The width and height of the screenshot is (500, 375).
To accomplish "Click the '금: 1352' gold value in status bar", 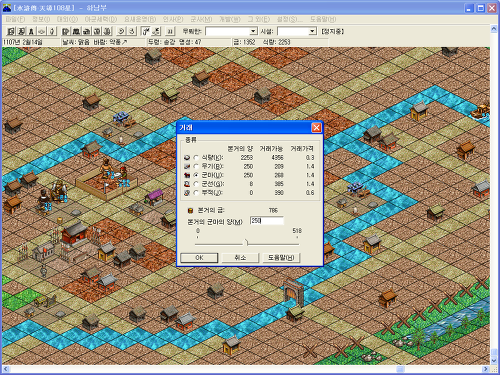I will (244, 42).
